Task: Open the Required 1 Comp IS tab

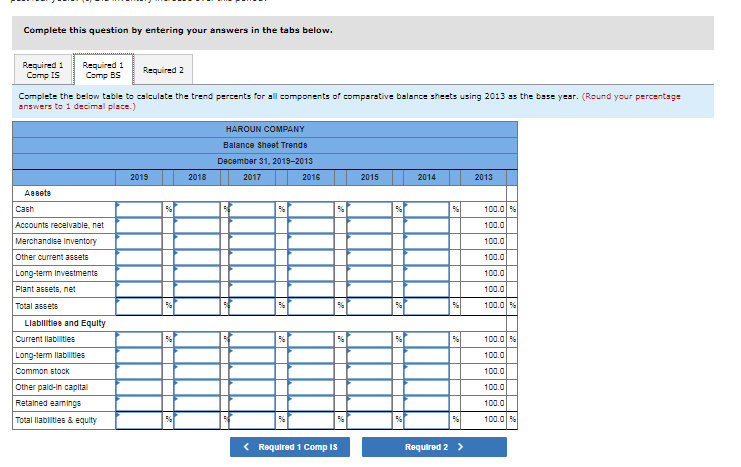Action: click(43, 70)
